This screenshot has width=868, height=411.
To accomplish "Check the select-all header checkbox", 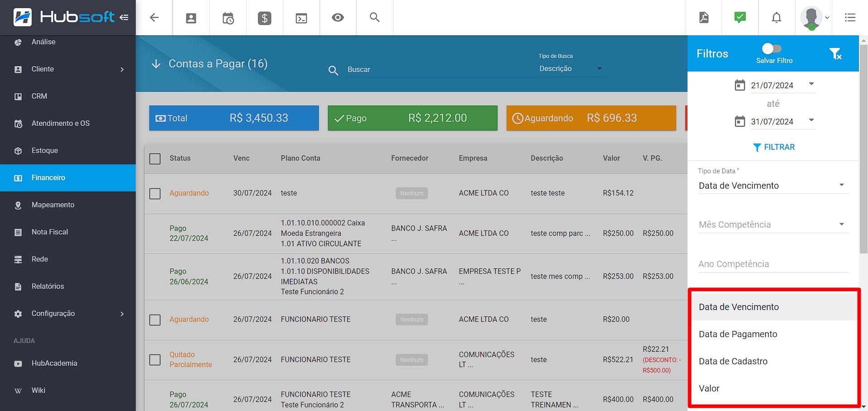I will point(155,158).
